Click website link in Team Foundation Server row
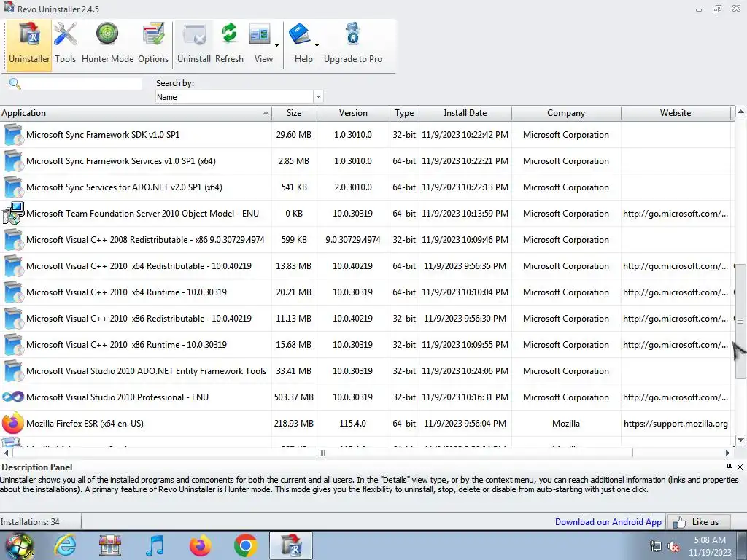Screen dimensions: 747x560 coord(676,214)
